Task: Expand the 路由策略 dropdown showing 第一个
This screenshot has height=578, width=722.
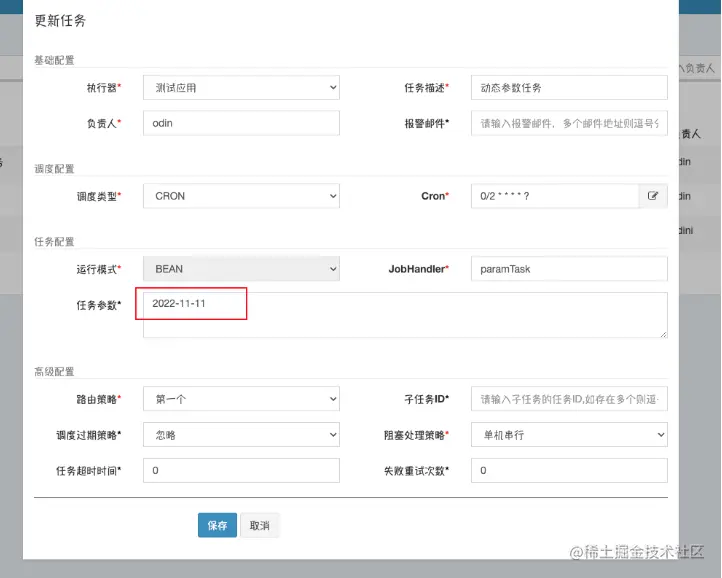Action: click(x=241, y=399)
